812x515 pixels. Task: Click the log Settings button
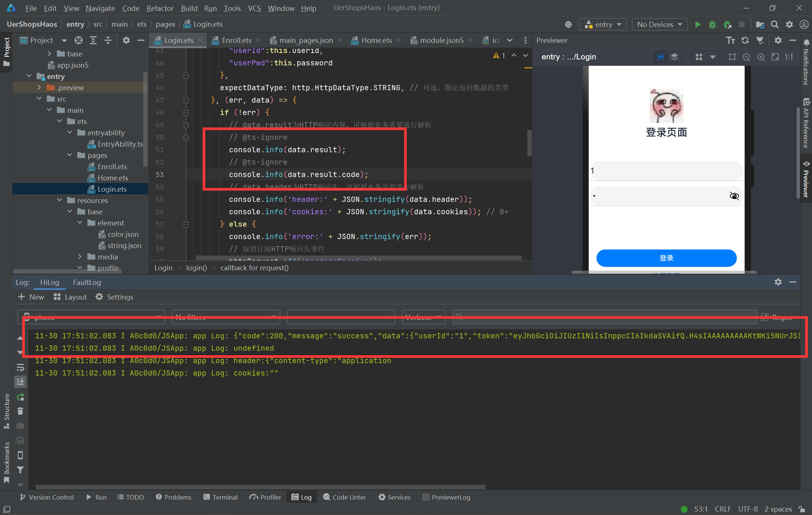115,297
